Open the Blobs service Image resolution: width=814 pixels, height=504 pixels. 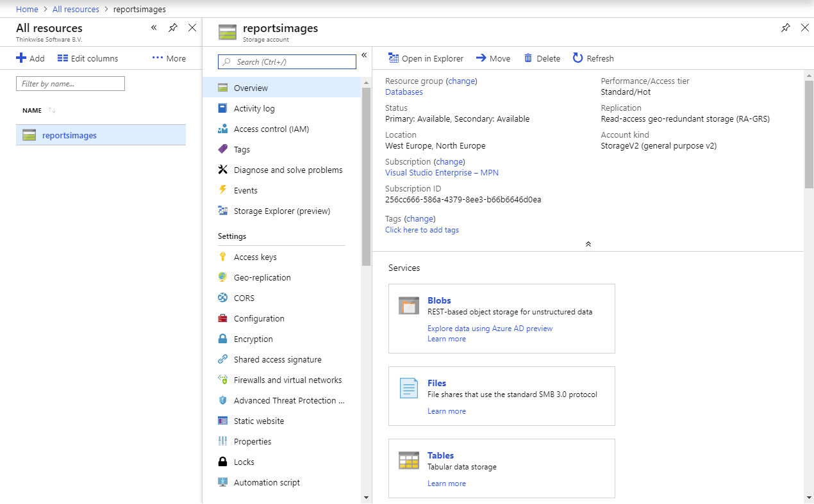click(x=439, y=300)
